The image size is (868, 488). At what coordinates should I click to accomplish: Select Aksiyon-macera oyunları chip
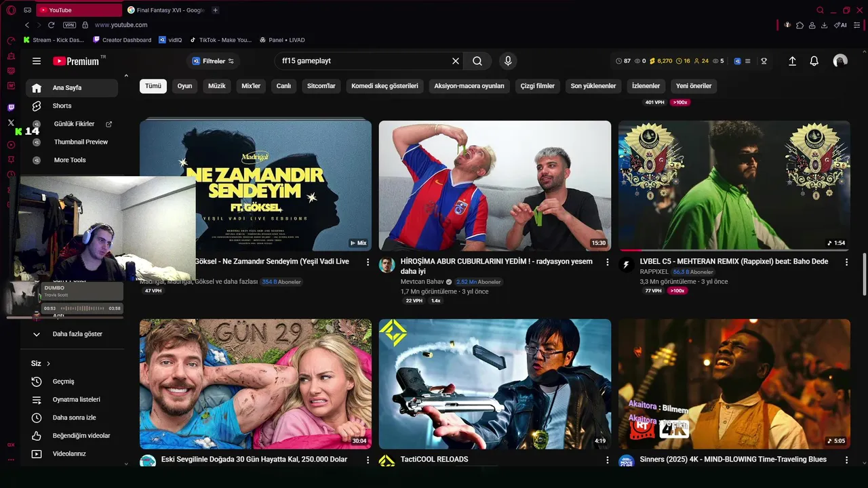(x=469, y=86)
